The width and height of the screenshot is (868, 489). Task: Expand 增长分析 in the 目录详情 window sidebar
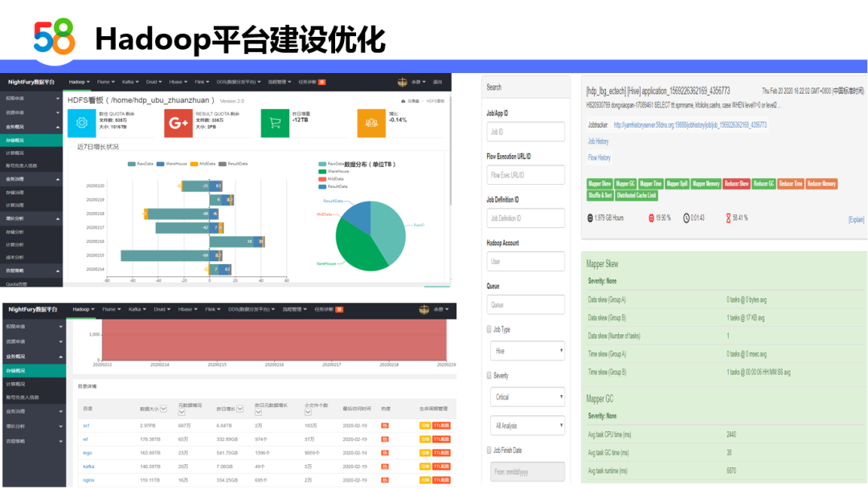34,426
